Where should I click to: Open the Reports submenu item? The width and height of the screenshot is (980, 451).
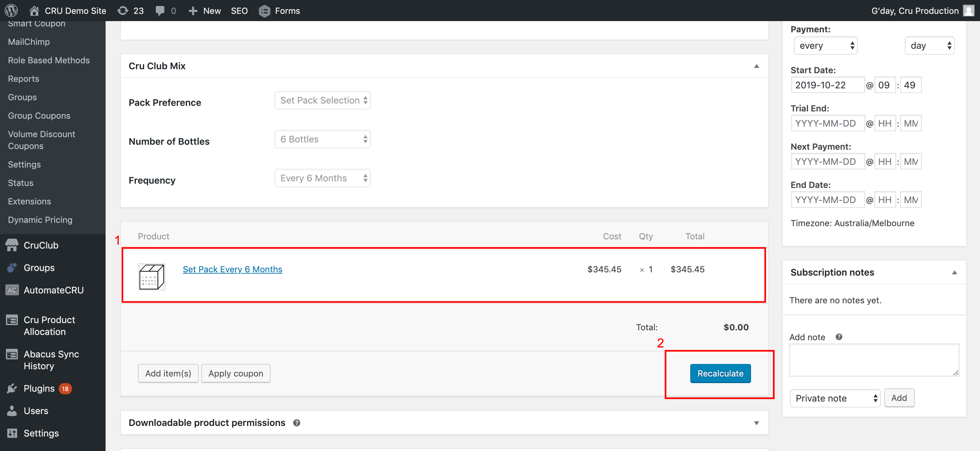(x=23, y=79)
